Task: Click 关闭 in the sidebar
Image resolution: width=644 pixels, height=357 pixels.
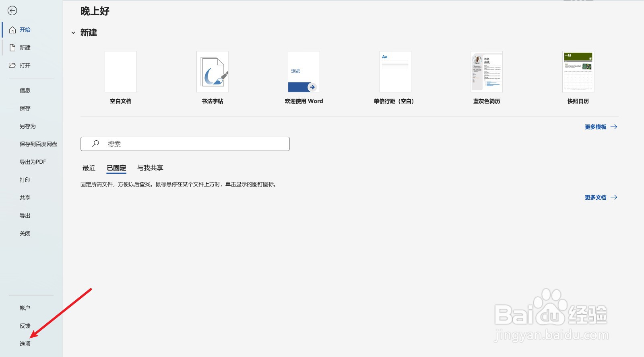Action: pyautogui.click(x=25, y=234)
